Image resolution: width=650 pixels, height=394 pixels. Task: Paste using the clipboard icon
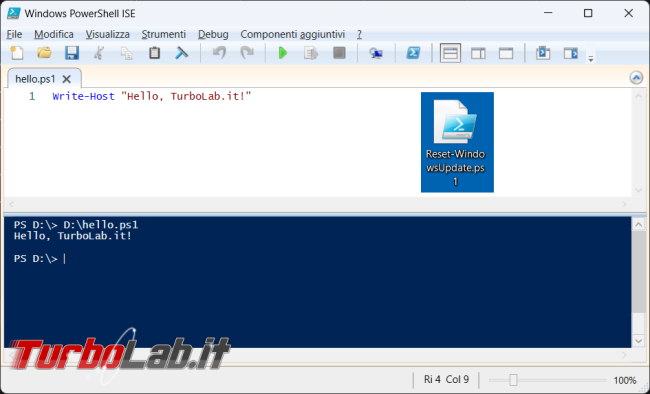[155, 53]
